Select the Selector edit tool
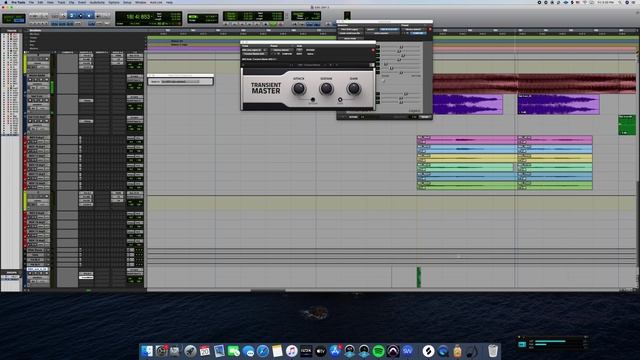 point(80,16)
